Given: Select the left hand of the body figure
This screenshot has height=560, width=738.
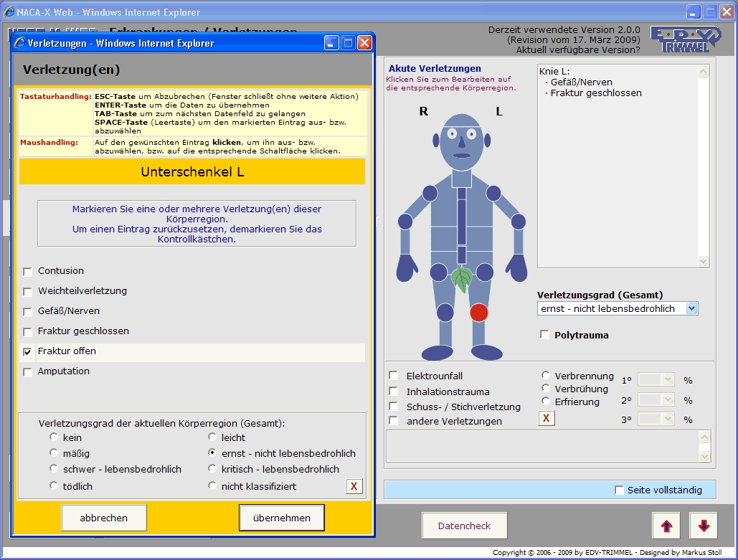Looking at the screenshot, I should [x=517, y=267].
